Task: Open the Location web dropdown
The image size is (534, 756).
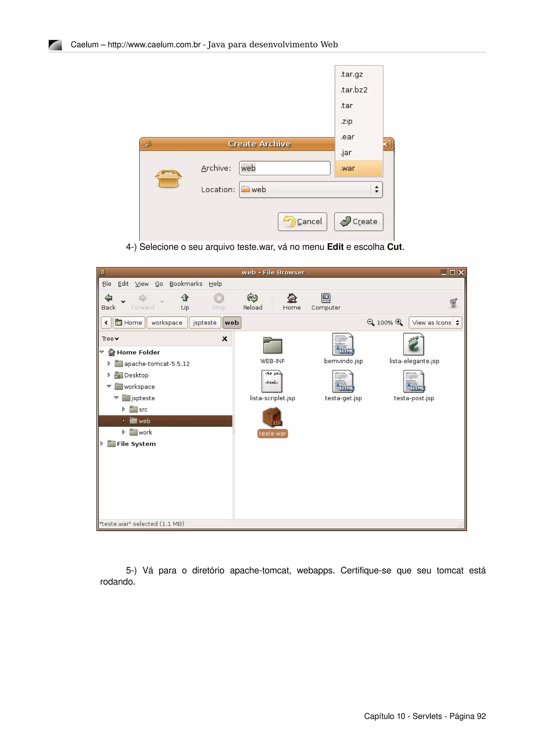Action: point(311,190)
